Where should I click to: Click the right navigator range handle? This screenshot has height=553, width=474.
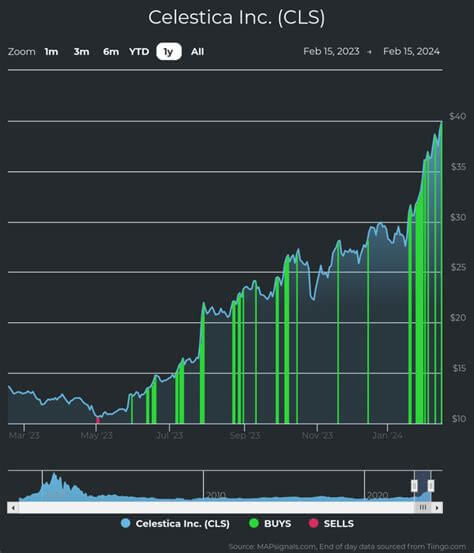431,486
